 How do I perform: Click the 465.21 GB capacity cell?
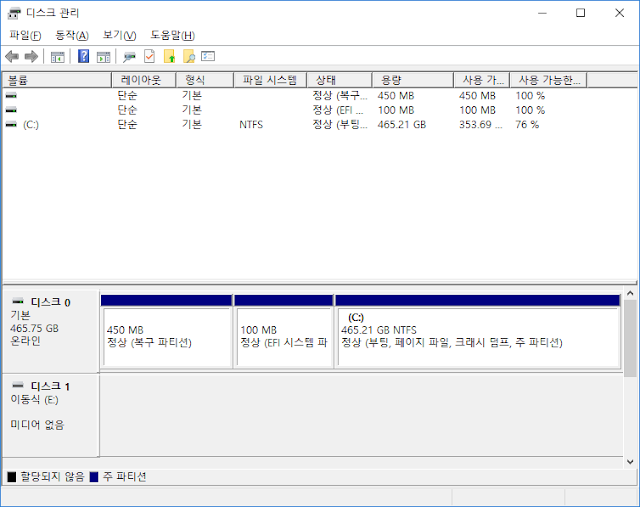[402, 125]
